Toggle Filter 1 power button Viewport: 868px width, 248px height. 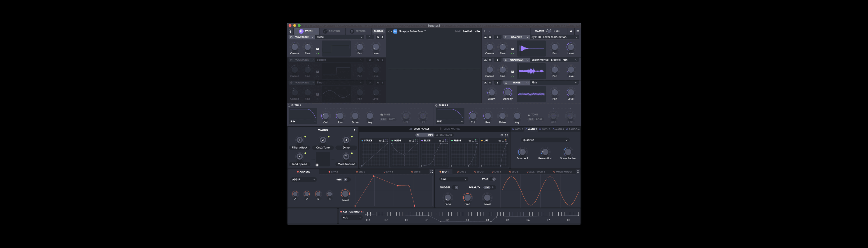point(289,105)
